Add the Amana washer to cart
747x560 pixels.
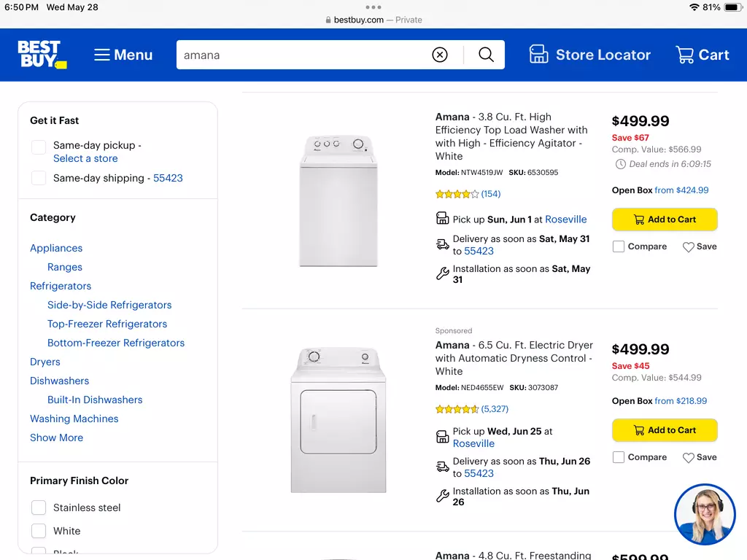click(x=665, y=219)
